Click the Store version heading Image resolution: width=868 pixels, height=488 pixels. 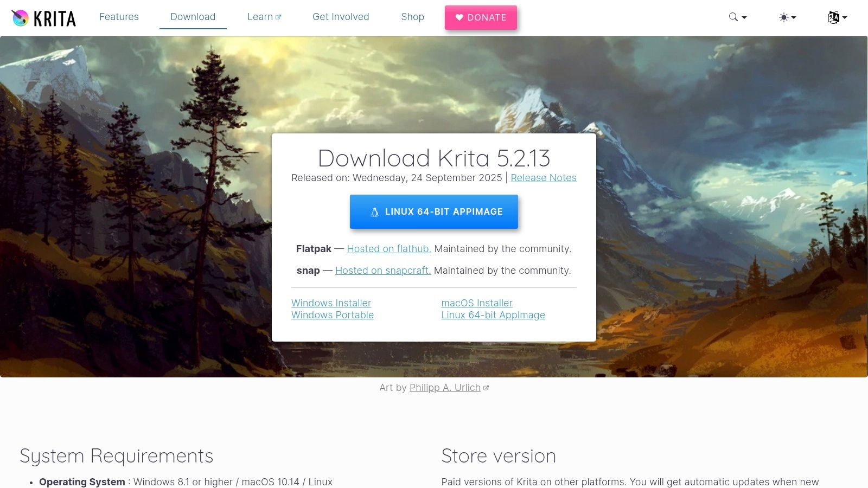click(x=499, y=456)
